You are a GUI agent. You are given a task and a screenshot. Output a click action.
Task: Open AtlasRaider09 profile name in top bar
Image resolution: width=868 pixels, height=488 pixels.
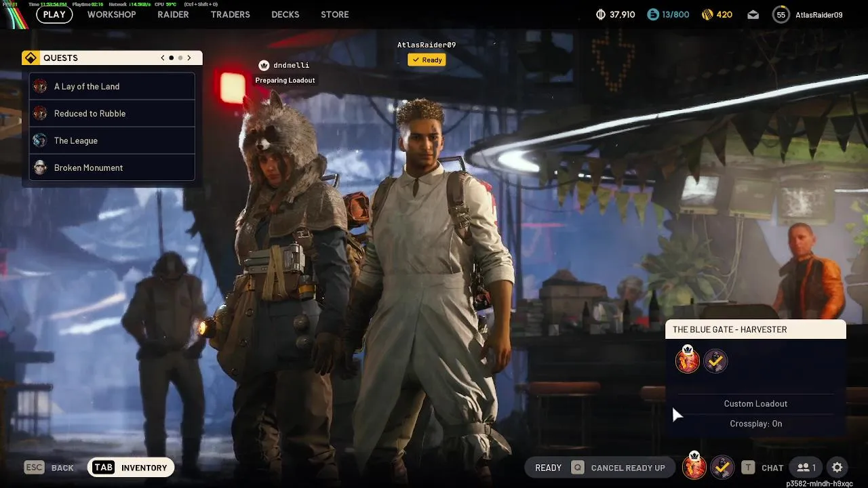coord(818,14)
